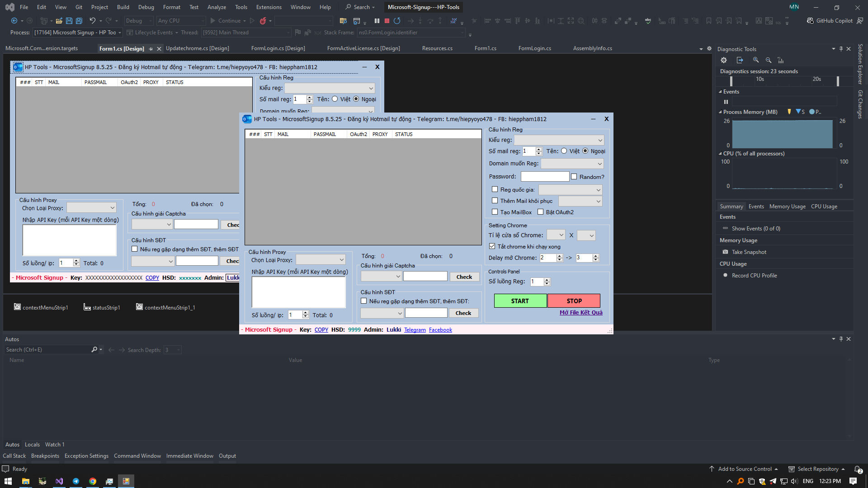Click Reset View chart icon in Diagnostic Tools
The image size is (868, 488).
[x=781, y=60]
